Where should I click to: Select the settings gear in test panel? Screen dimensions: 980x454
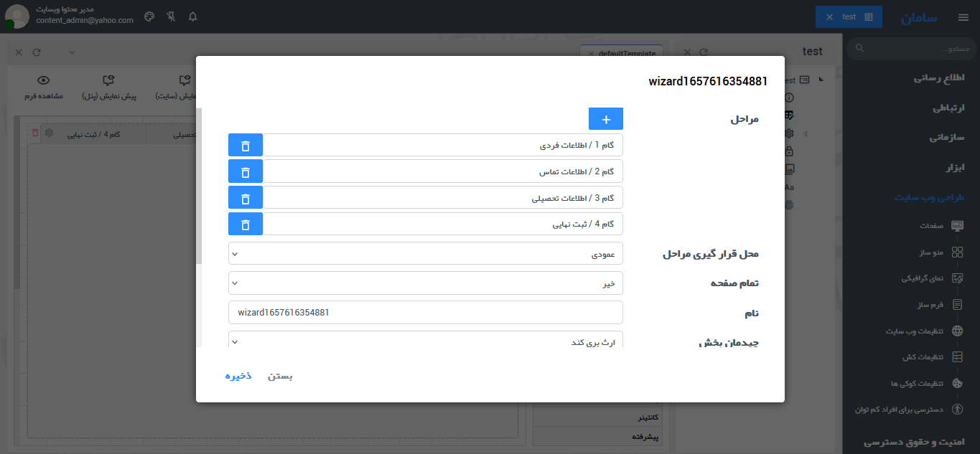(x=789, y=133)
